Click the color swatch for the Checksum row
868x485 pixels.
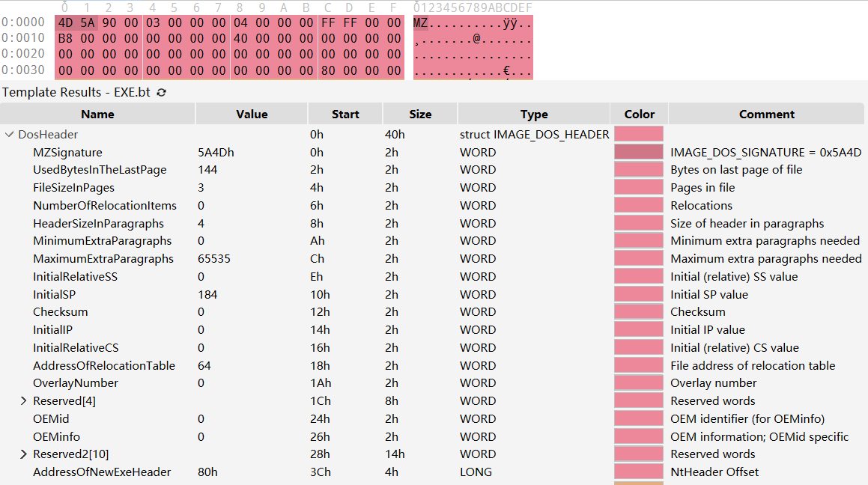click(638, 312)
